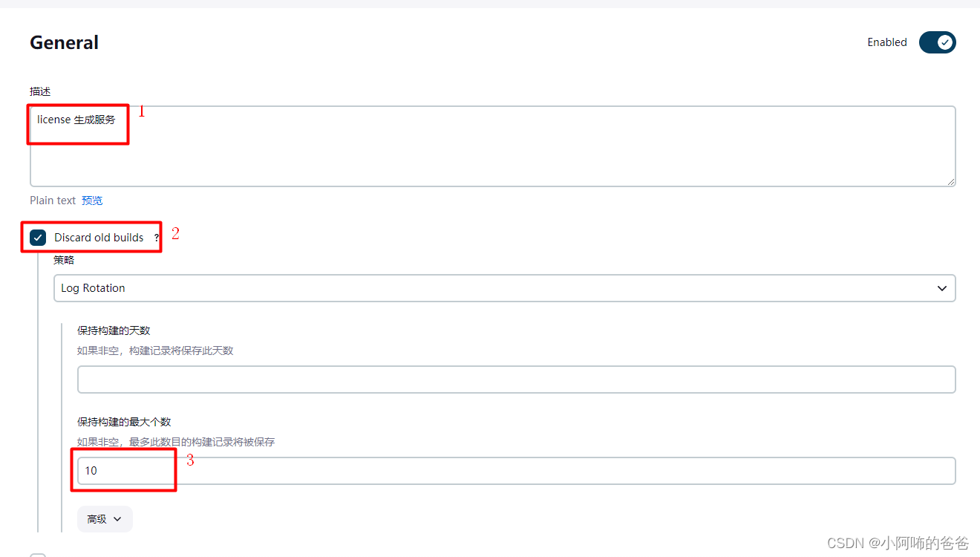Switch to Plain text mode below the description
This screenshot has width=980, height=557.
click(x=52, y=200)
